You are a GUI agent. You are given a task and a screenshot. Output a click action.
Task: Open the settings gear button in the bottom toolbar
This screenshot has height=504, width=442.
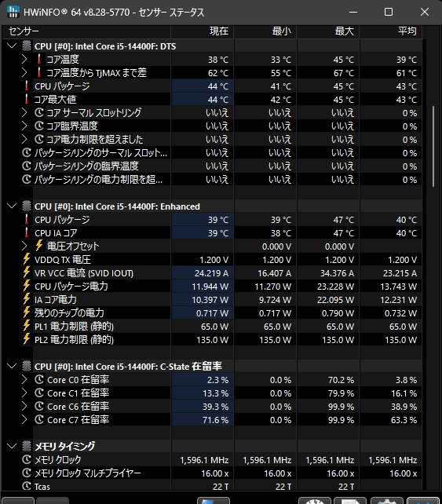[387, 501]
